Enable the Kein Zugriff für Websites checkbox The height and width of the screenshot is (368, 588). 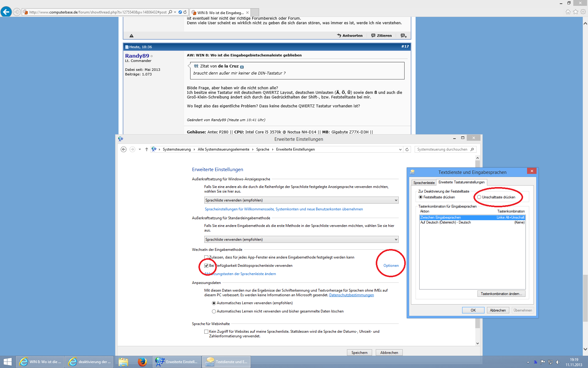coord(206,332)
